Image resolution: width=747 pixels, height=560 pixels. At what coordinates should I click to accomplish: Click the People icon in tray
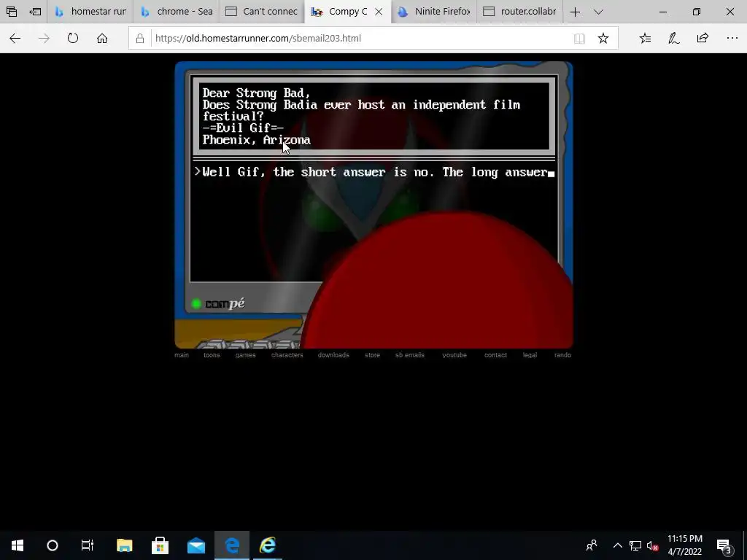[592, 545]
